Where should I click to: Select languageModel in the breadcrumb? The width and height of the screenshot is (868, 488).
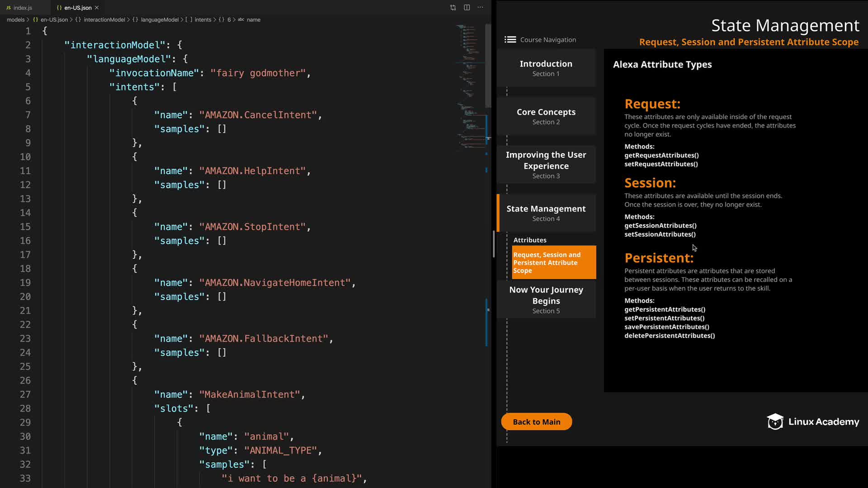[160, 20]
